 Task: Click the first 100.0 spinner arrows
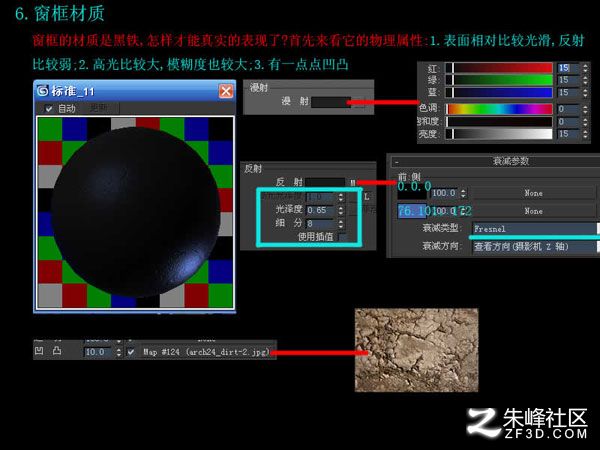point(463,193)
